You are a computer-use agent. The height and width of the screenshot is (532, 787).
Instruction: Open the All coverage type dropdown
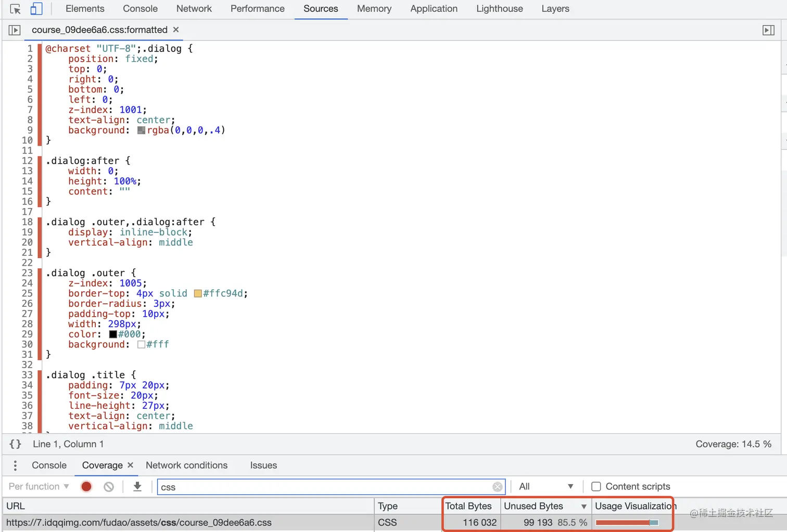coord(546,486)
